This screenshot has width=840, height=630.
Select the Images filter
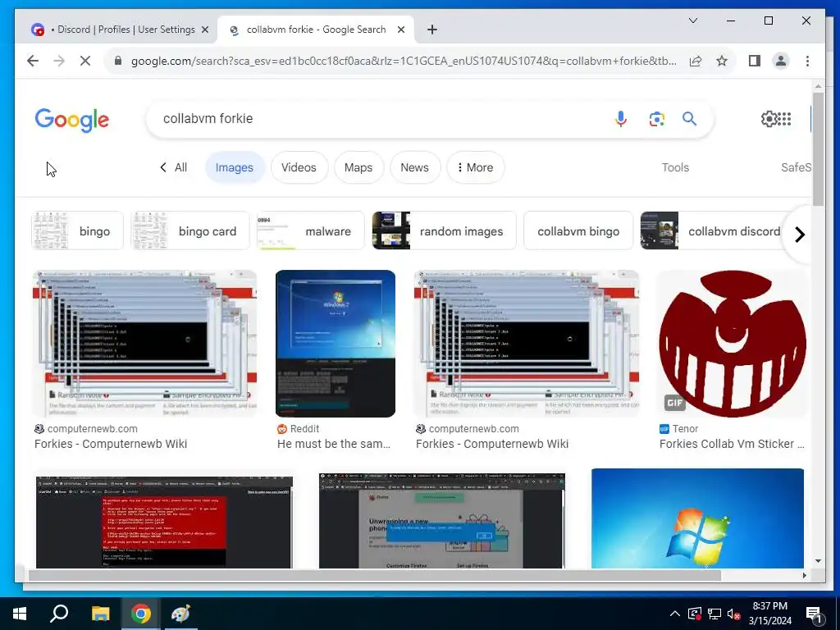pyautogui.click(x=234, y=167)
